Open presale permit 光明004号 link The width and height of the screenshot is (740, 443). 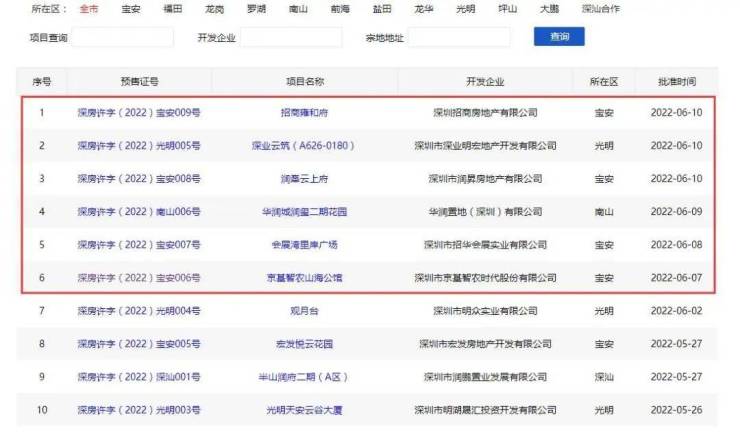coord(139,311)
